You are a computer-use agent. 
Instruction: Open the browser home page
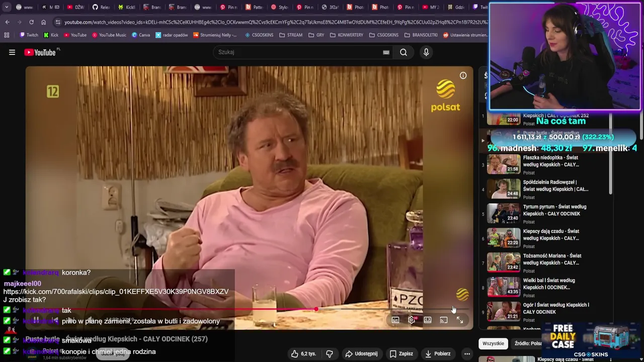pos(44,22)
